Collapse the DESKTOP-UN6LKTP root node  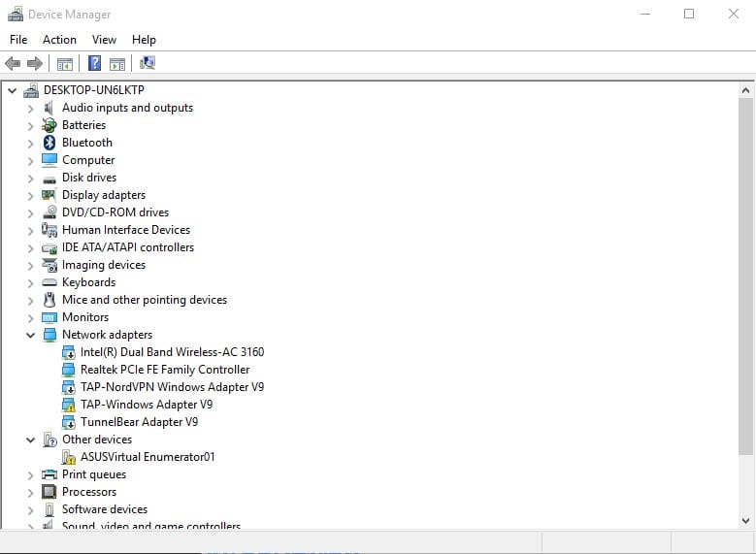click(13, 90)
